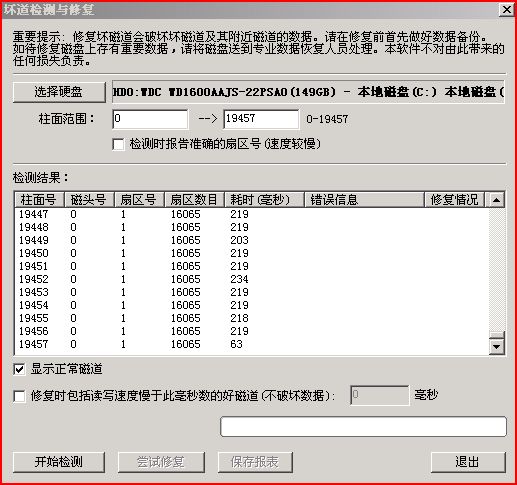Select the row for cylinder 19448

pos(252,227)
